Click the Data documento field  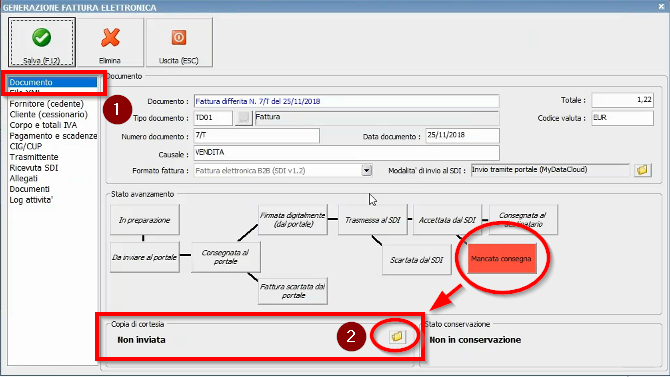[x=462, y=135]
